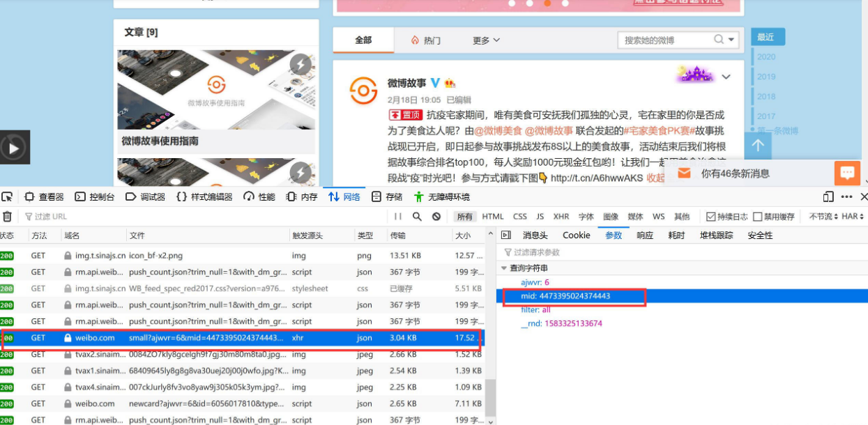The image size is (868, 425).
Task: Filter requests by CSS type
Action: (520, 217)
